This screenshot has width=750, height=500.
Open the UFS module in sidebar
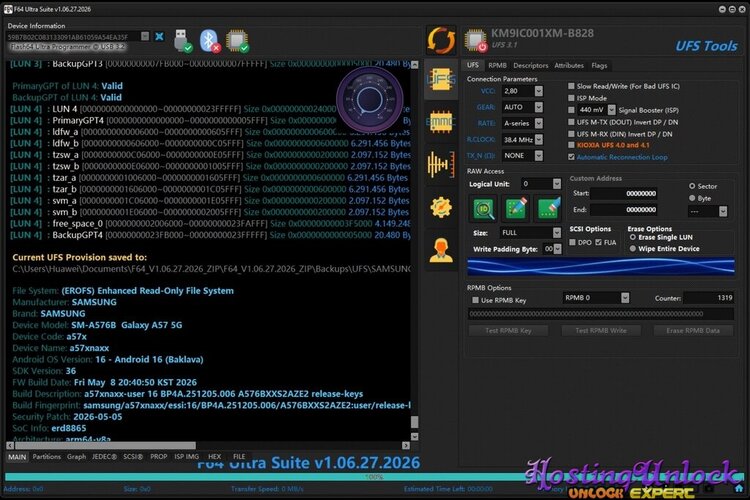[x=441, y=79]
